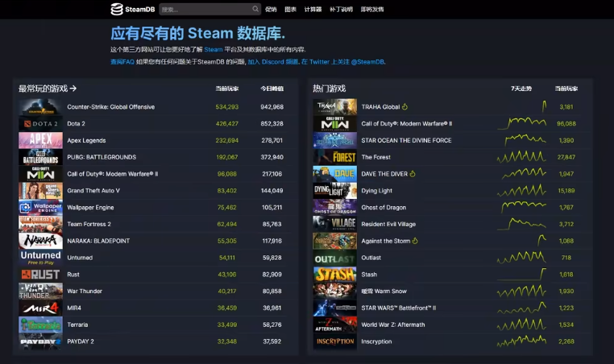Click the DAVE THE DIVER thumbnail
This screenshot has height=364, width=614.
click(335, 174)
